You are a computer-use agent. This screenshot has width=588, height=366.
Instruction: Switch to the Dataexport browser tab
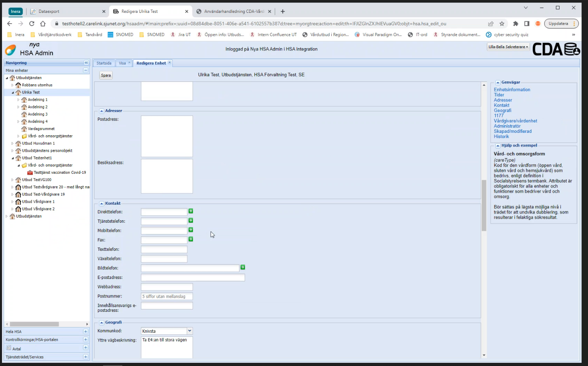(49, 12)
